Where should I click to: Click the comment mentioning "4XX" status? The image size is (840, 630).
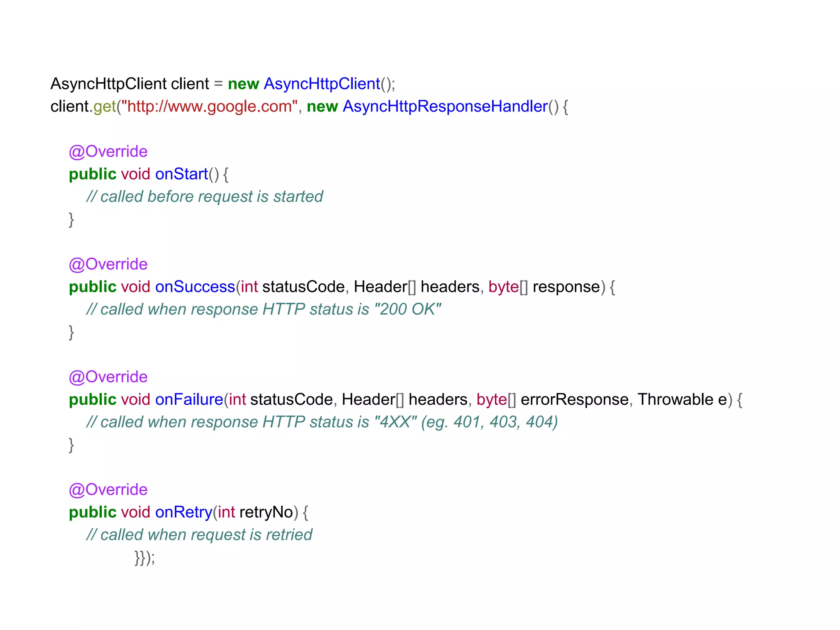[x=322, y=422]
